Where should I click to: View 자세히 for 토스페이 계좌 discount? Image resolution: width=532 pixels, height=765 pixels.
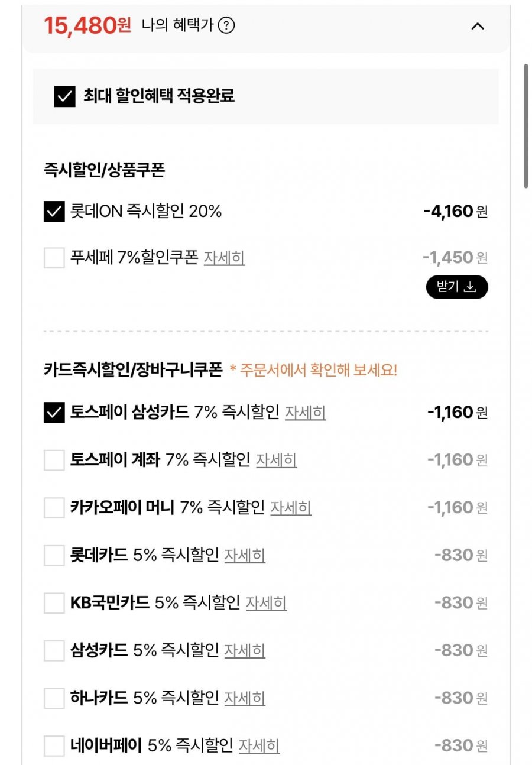pyautogui.click(x=276, y=460)
